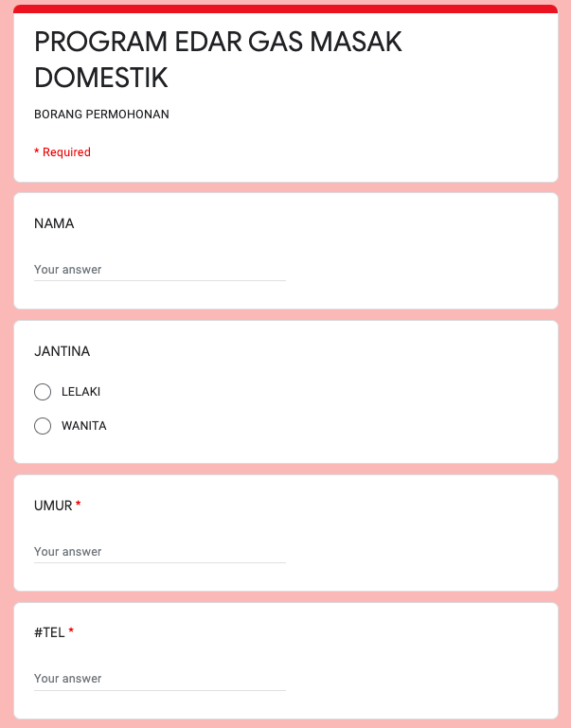Click the NAMA question label
Image resolution: width=571 pixels, height=728 pixels.
point(54,224)
